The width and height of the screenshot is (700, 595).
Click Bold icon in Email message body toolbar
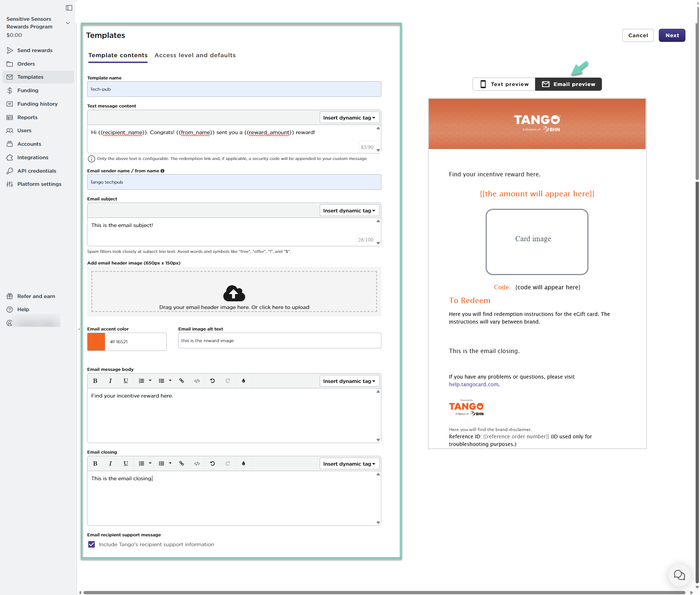pyautogui.click(x=95, y=381)
